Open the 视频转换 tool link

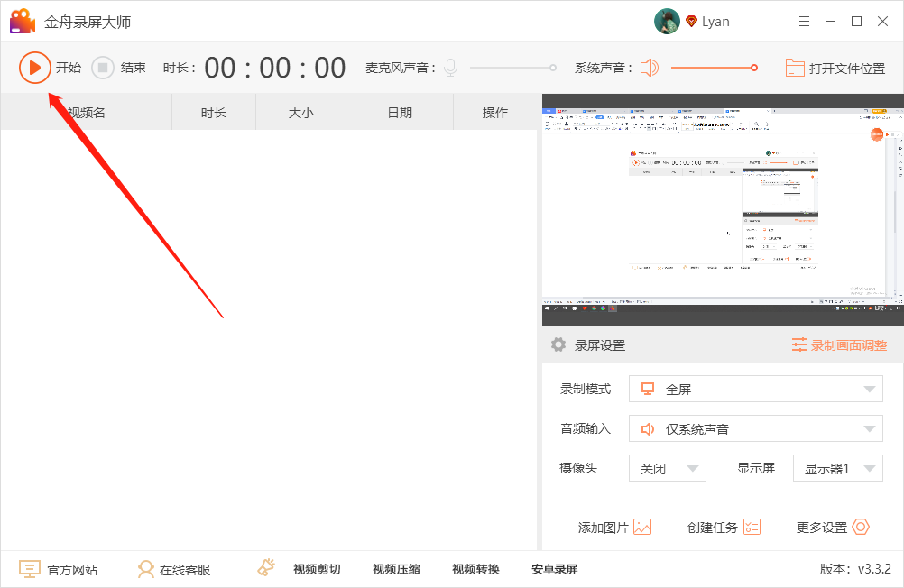point(475,569)
